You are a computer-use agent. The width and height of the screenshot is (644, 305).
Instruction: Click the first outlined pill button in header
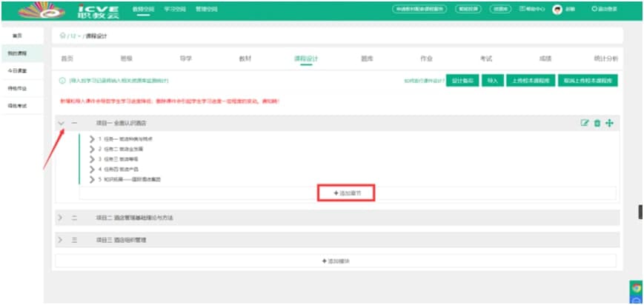pos(419,10)
